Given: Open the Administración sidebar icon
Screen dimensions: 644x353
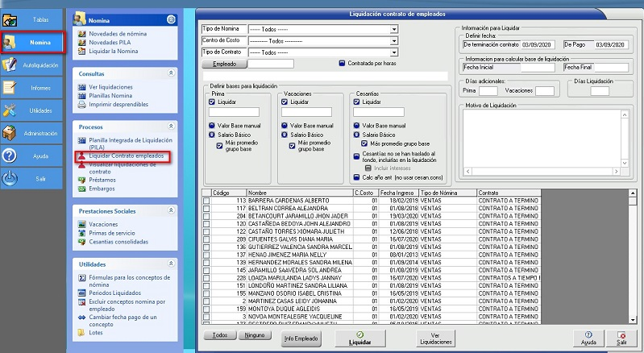Looking at the screenshot, I should tap(11, 133).
